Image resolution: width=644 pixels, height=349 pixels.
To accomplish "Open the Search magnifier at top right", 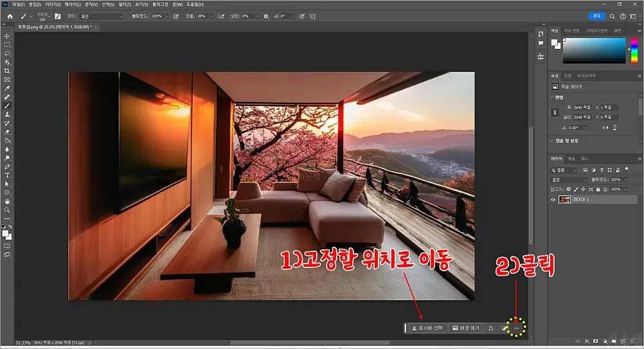I will click(x=612, y=17).
